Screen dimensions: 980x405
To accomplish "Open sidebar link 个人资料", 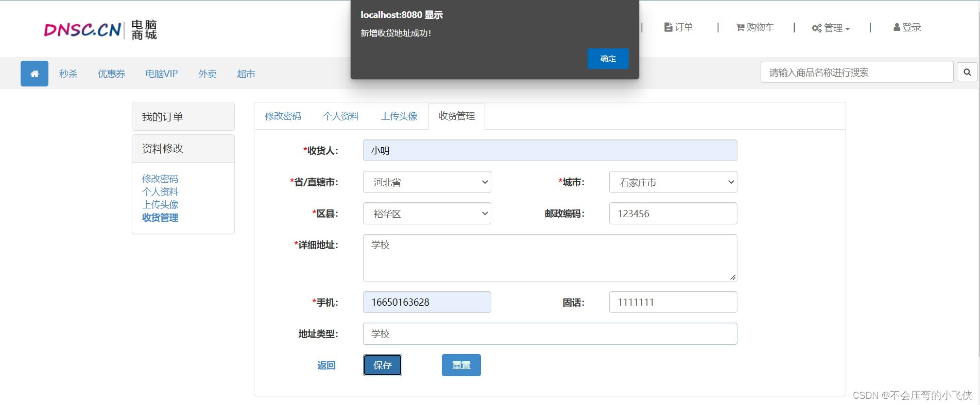I will pyautogui.click(x=160, y=191).
